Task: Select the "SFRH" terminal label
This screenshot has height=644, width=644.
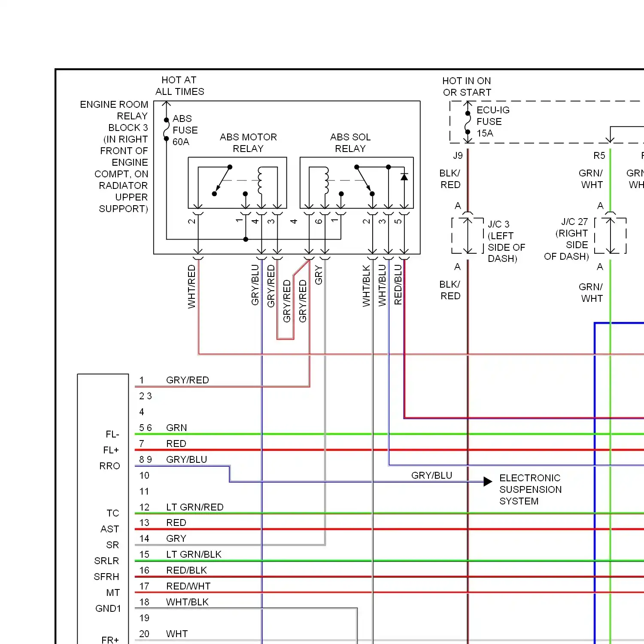Action: (x=106, y=577)
